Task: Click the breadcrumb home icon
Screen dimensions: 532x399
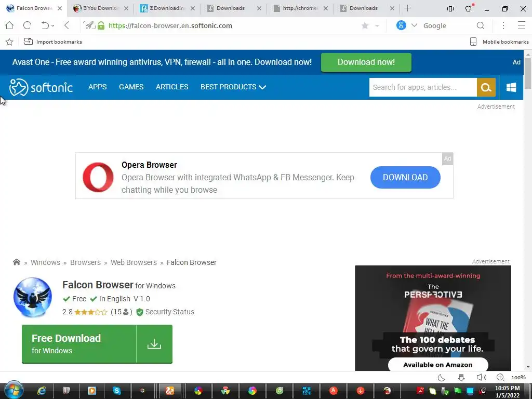Action: click(16, 262)
